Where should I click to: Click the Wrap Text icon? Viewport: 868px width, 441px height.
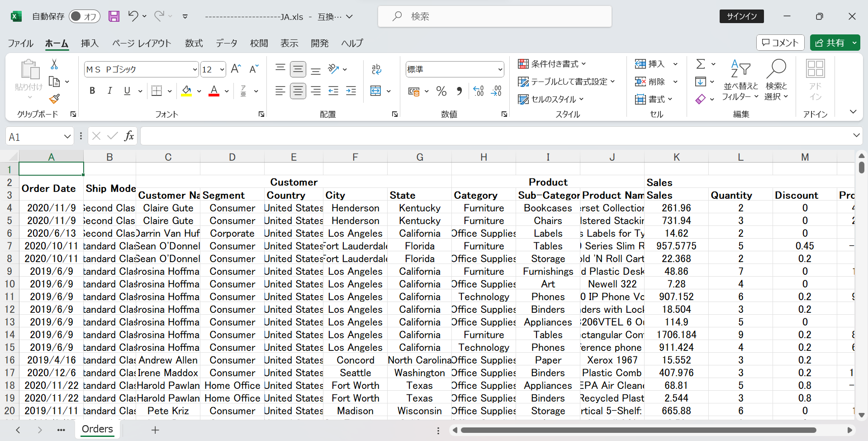(x=376, y=69)
